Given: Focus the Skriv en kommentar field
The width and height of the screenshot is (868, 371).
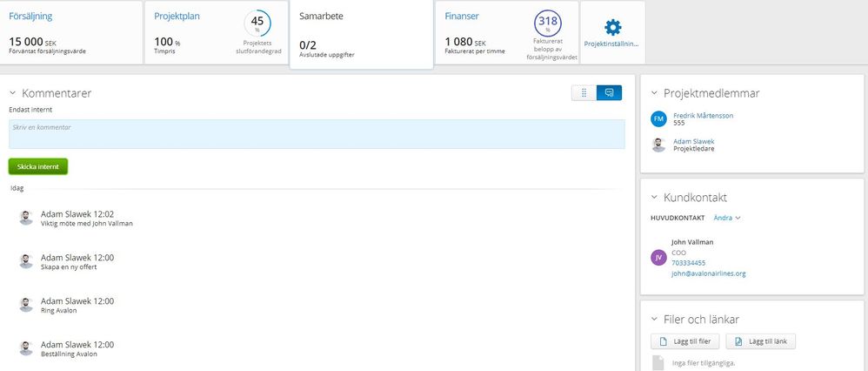Looking at the screenshot, I should 317,134.
